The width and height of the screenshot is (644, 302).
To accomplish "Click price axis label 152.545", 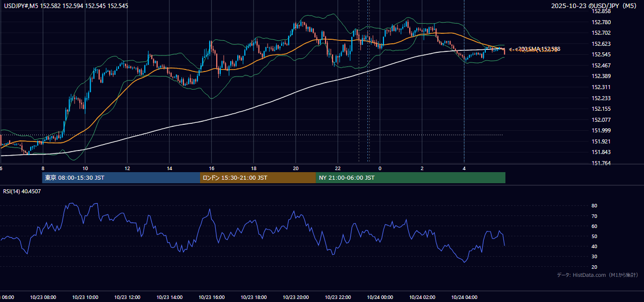I will 601,54.
